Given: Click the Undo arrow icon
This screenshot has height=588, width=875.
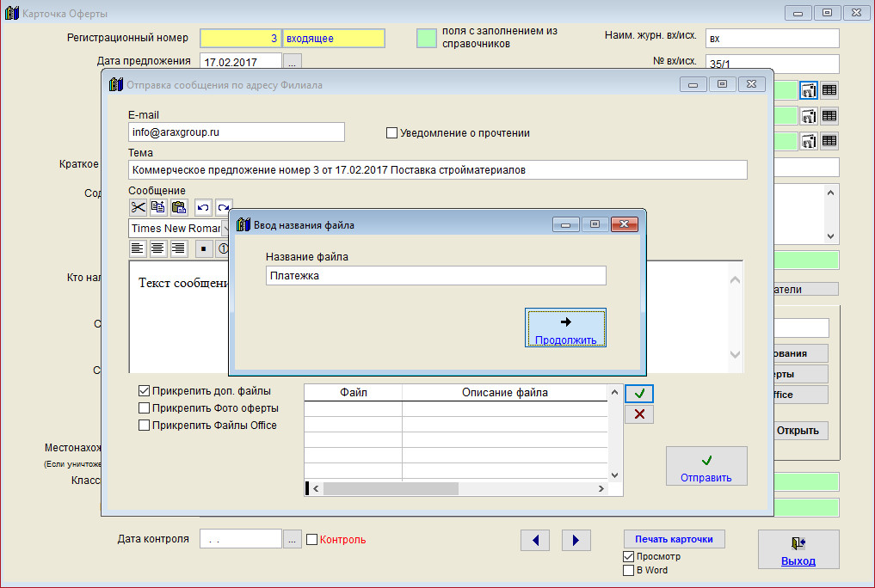Looking at the screenshot, I should click(x=203, y=207).
